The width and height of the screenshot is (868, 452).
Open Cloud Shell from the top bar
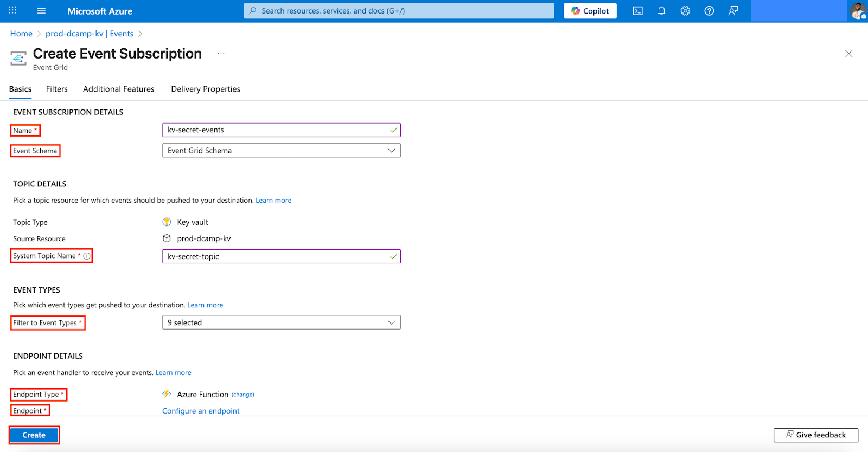(637, 11)
